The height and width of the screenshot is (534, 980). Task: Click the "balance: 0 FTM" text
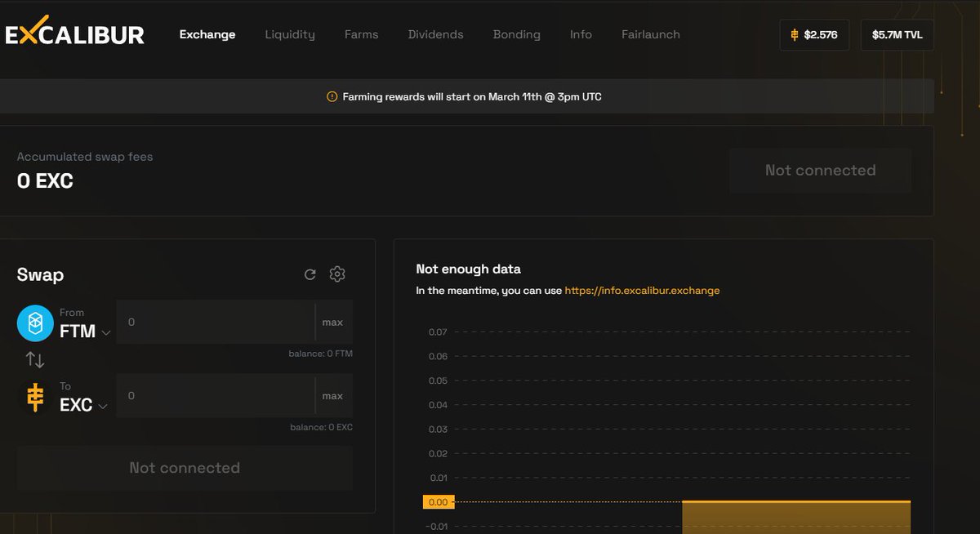point(320,354)
